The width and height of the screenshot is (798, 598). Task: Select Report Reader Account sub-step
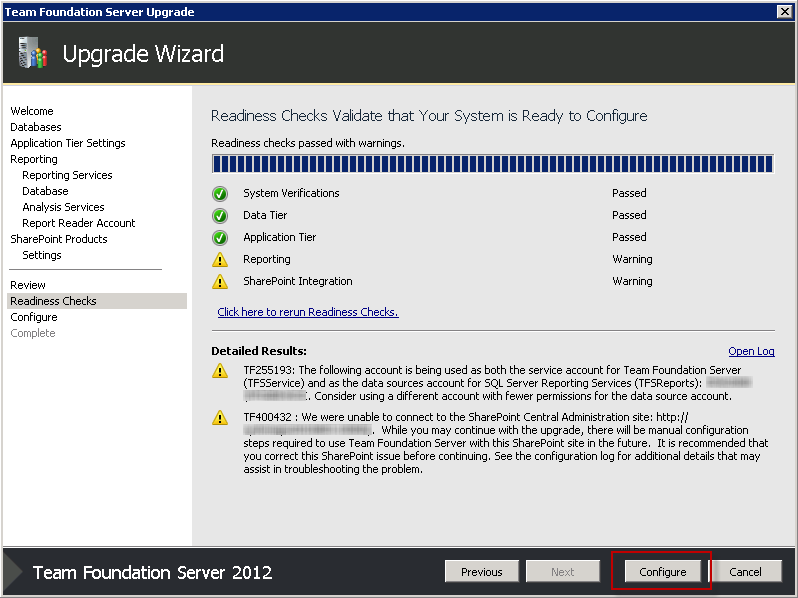[78, 223]
